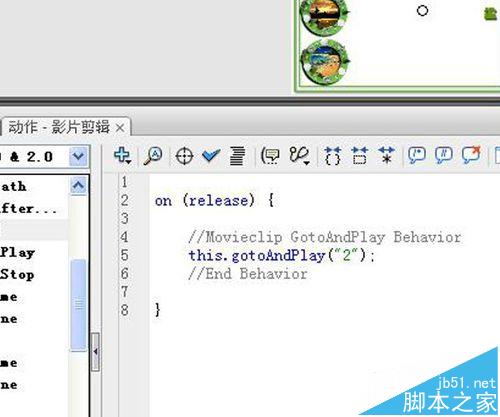Click the small circle registration point on stage
The image size is (500, 417).
(422, 11)
